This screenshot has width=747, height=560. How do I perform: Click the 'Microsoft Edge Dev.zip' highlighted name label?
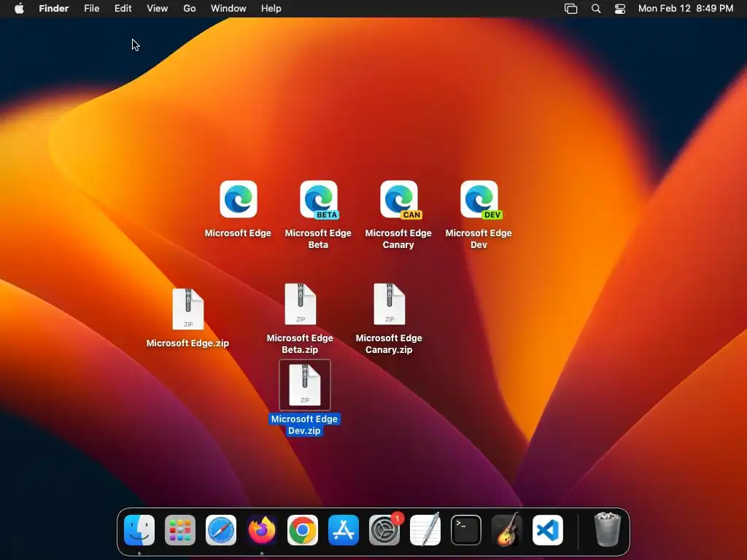coord(304,425)
